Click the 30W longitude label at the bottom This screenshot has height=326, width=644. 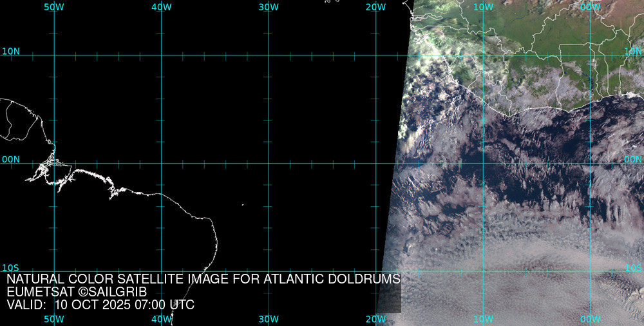coord(269,320)
